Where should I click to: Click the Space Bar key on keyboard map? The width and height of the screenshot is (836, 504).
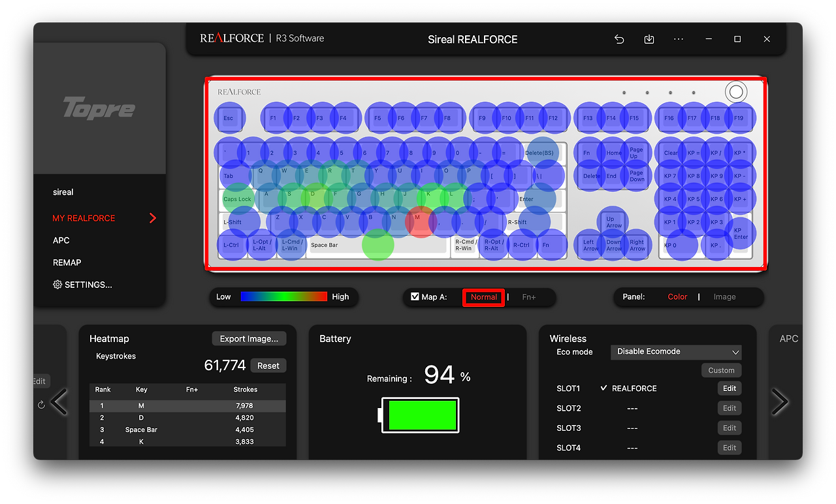[x=378, y=245]
